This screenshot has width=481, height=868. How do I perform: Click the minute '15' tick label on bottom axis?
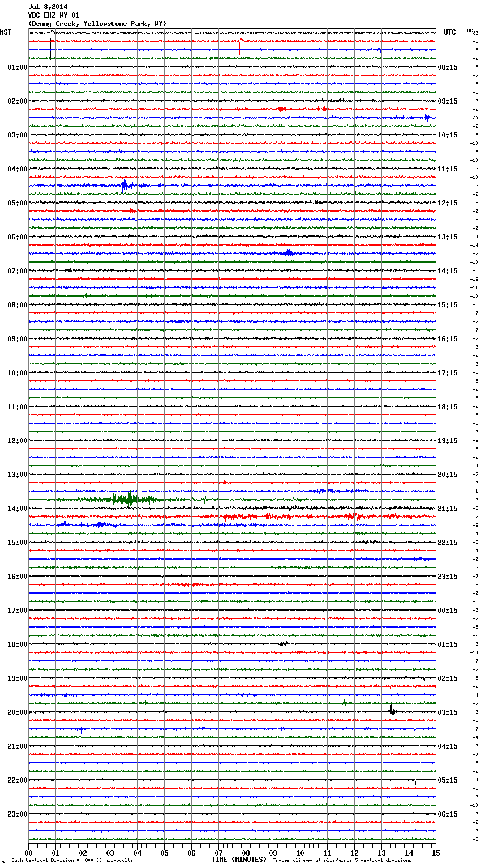[x=436, y=853]
